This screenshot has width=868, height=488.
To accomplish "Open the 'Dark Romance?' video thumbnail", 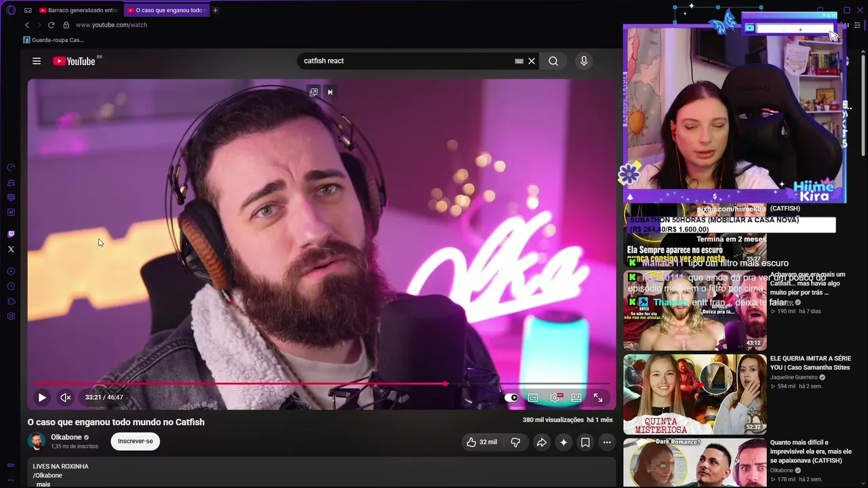I will [x=695, y=463].
